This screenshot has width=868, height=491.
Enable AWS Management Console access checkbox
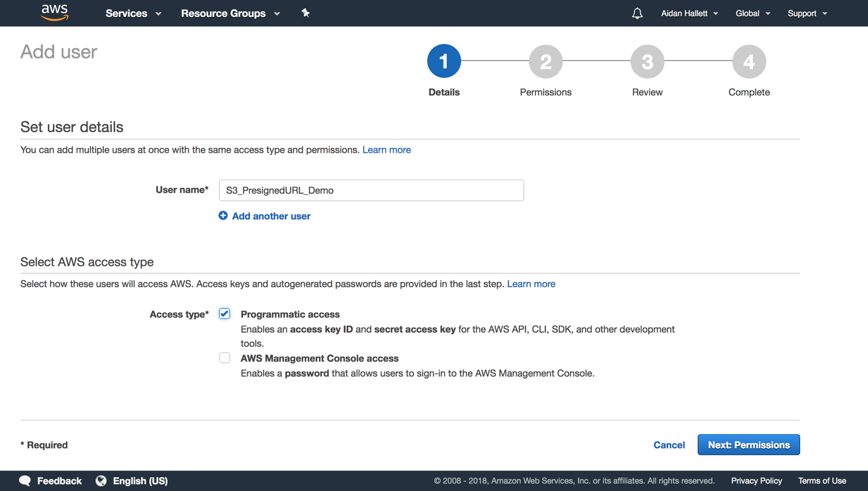(x=225, y=358)
